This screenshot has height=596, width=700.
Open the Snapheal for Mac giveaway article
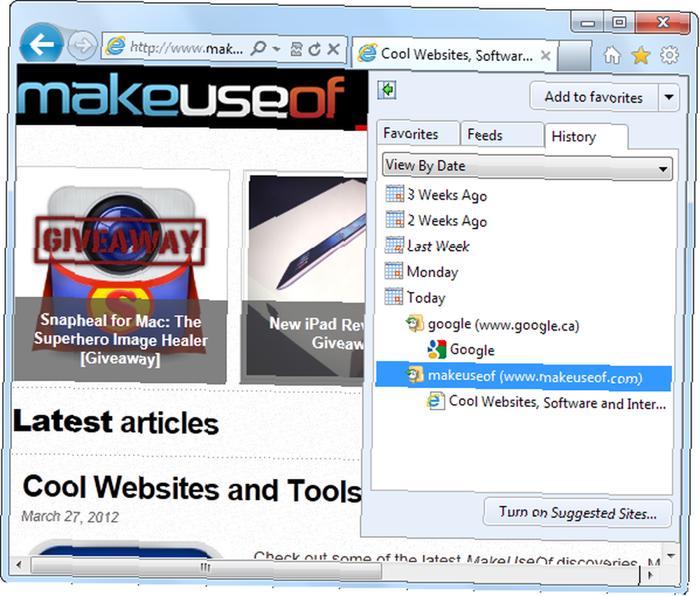pos(120,276)
